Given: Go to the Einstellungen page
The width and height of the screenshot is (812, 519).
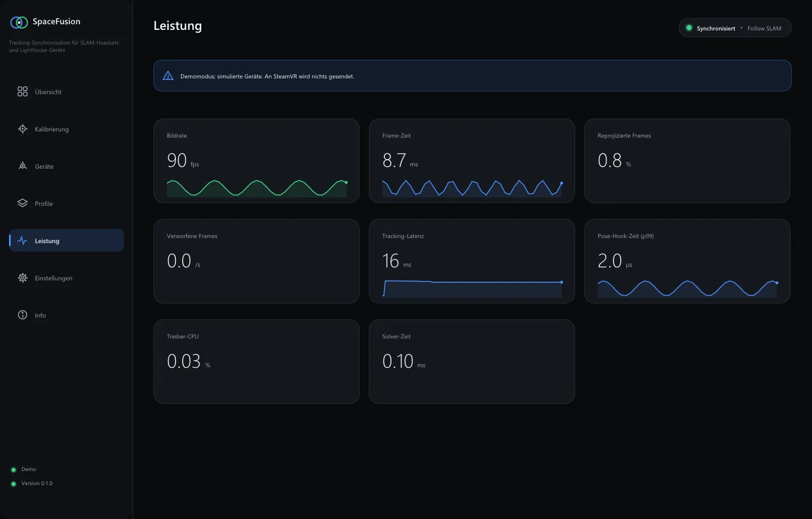Looking at the screenshot, I should (x=67, y=278).
